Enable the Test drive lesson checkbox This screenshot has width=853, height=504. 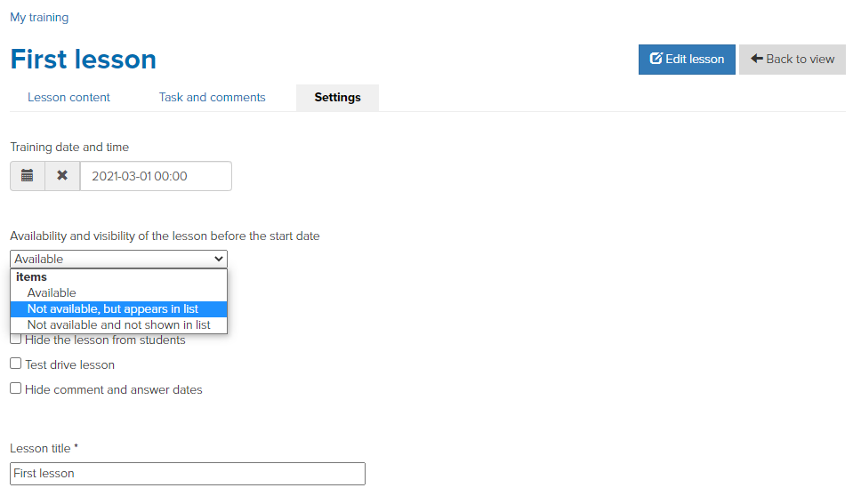(16, 364)
